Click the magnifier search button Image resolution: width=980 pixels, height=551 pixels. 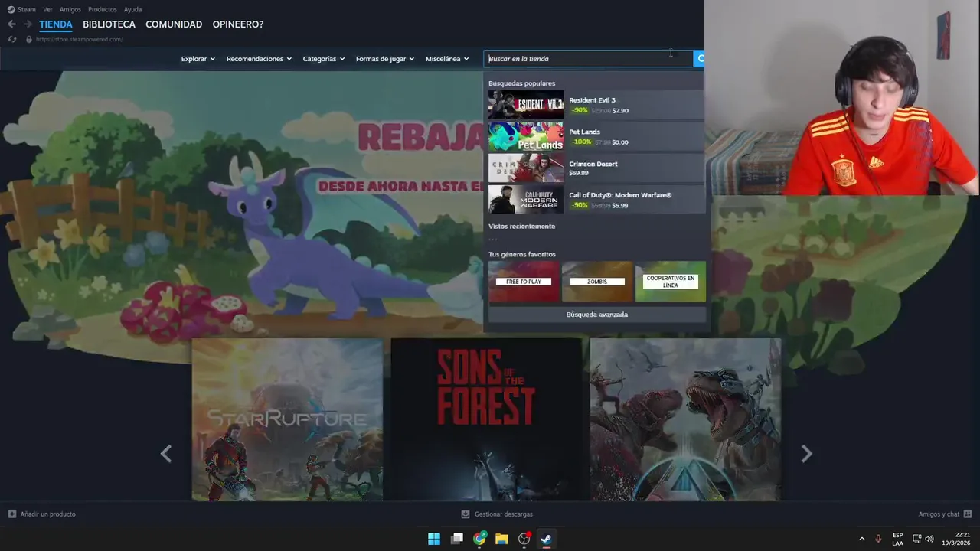pos(700,58)
